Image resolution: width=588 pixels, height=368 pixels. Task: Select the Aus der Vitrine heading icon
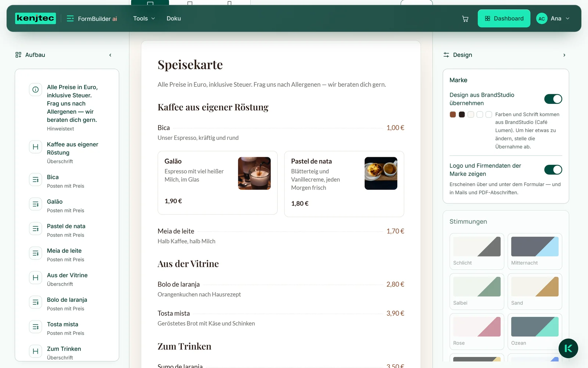pos(36,278)
